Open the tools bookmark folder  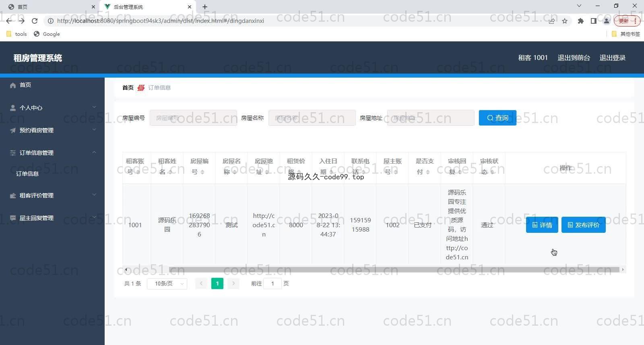point(17,34)
